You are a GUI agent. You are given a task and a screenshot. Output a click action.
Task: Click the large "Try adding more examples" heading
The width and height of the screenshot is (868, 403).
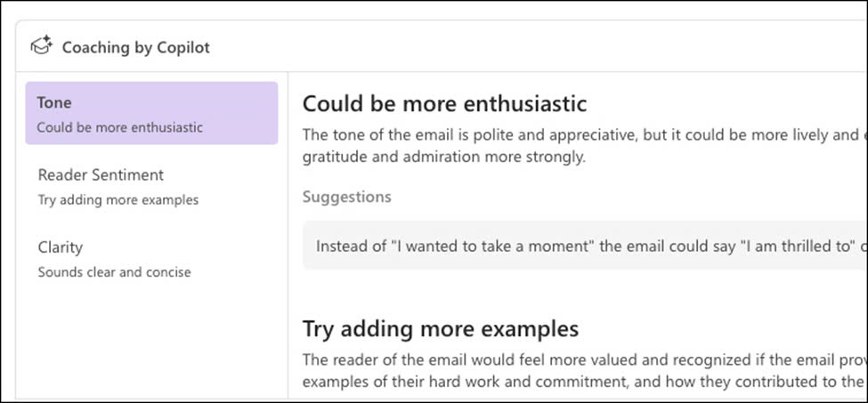[x=441, y=328]
